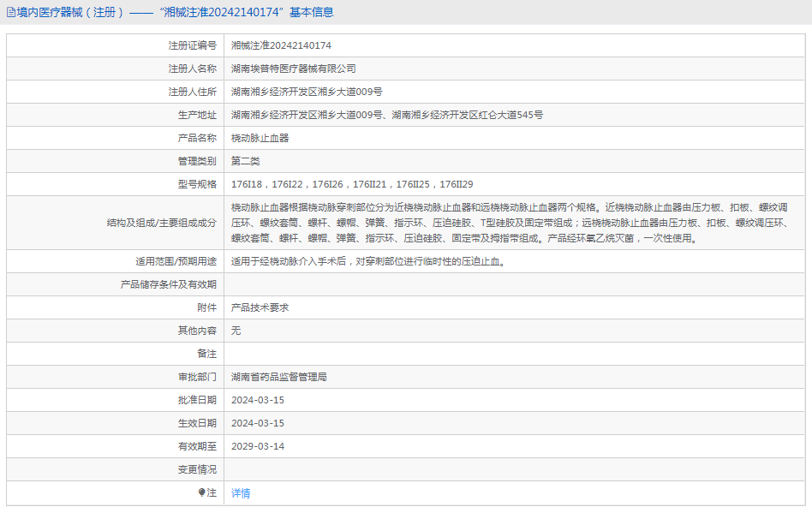Screen dimensions: 812x513
Task: Click the 产品名称 label
Action: [x=197, y=138]
